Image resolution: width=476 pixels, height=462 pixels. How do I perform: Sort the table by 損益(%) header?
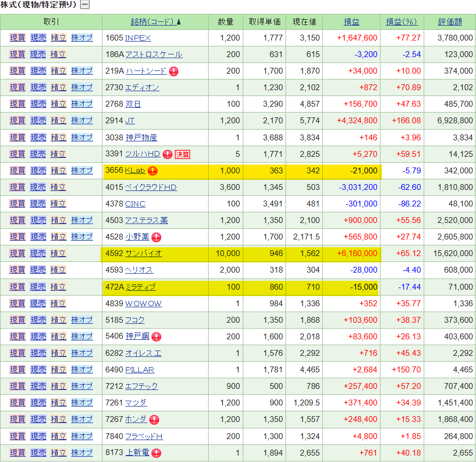tap(401, 22)
